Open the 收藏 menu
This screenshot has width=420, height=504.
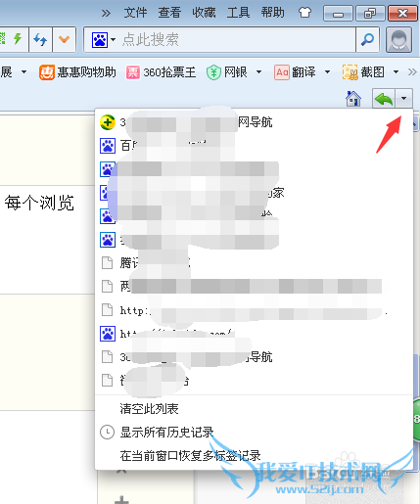tap(204, 13)
